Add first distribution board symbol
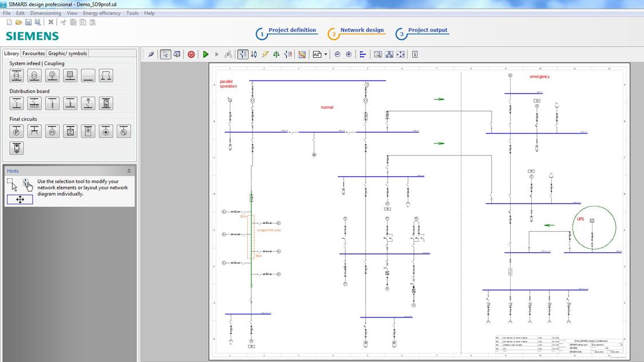This screenshot has height=362, width=644. point(17,104)
